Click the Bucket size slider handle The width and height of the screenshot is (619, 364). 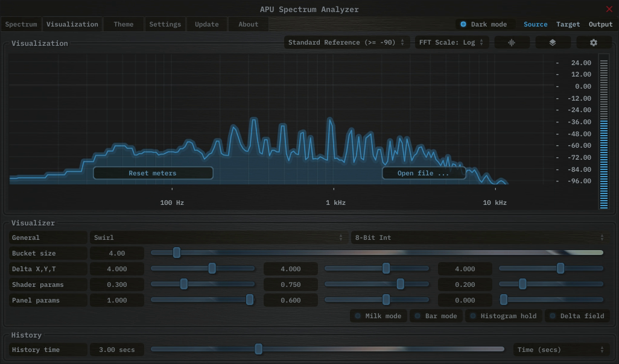(177, 253)
